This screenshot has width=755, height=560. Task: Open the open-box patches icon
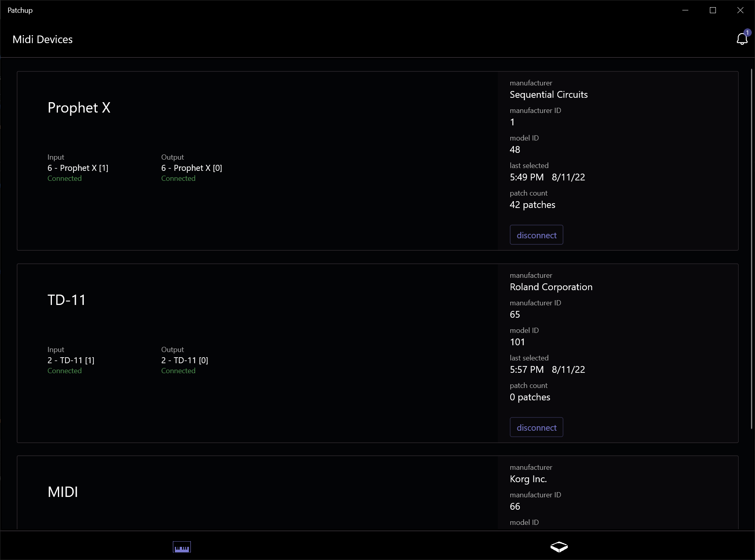tap(559, 547)
